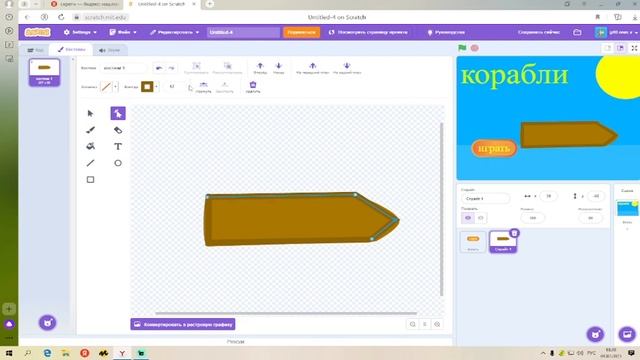640x360 pixels.
Task: Group the selected shapes
Action: pos(196,68)
